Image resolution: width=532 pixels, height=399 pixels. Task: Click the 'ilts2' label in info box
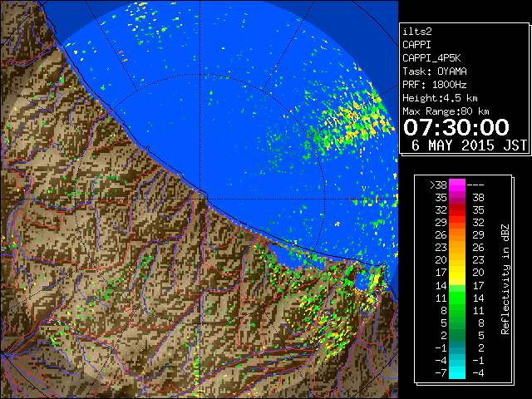coord(417,32)
